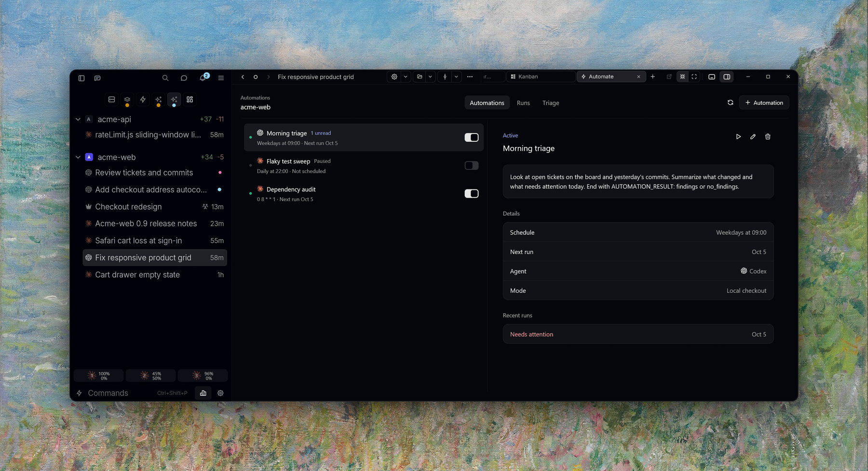Enter fullscreen with the expand icon

point(694,77)
